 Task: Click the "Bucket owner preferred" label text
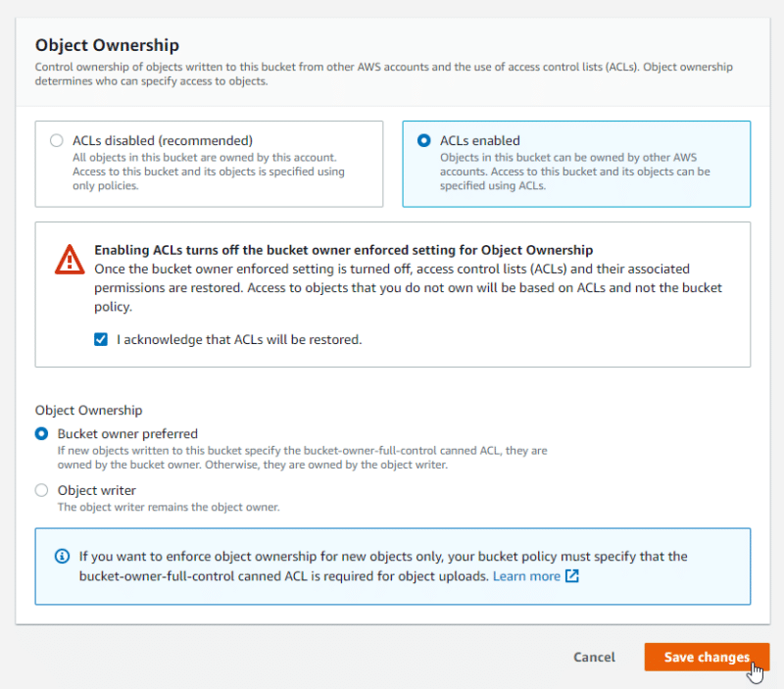pos(127,433)
